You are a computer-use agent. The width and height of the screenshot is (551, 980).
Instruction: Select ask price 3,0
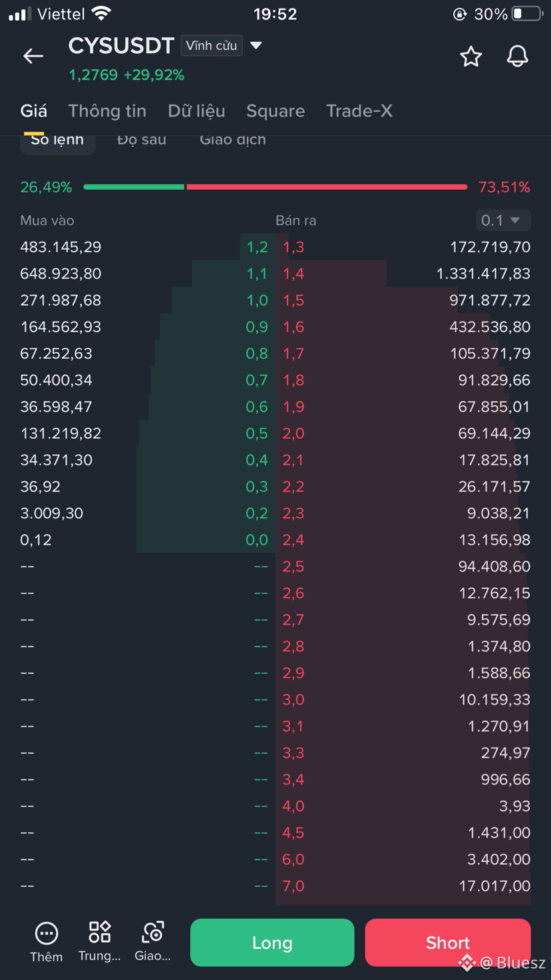[293, 700]
